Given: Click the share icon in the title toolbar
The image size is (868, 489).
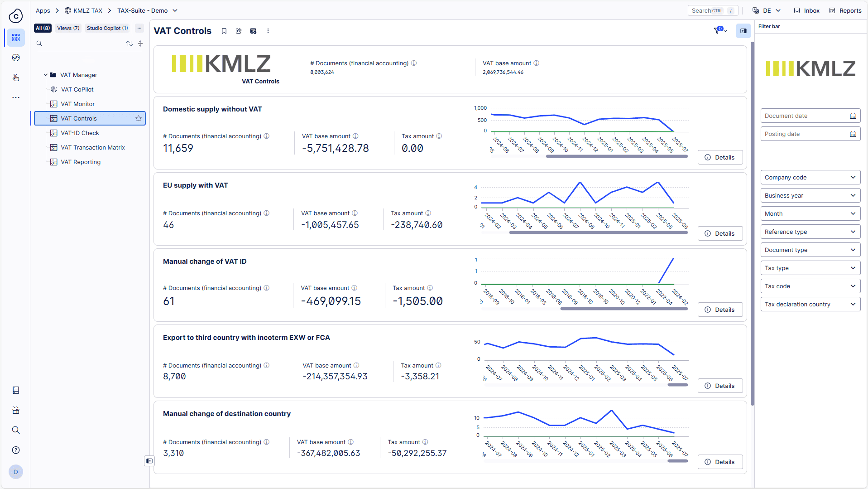Looking at the screenshot, I should click(239, 31).
